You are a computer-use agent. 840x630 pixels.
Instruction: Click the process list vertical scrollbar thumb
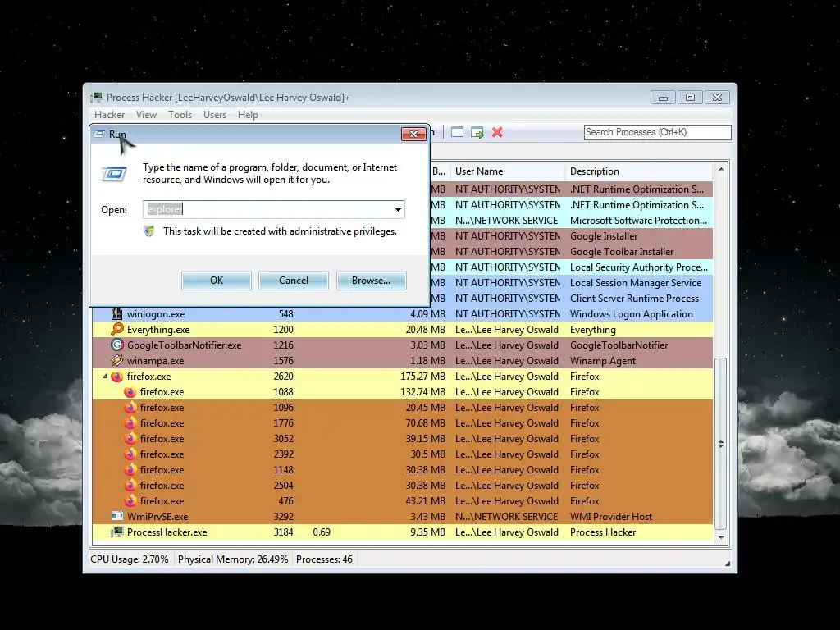point(721,444)
